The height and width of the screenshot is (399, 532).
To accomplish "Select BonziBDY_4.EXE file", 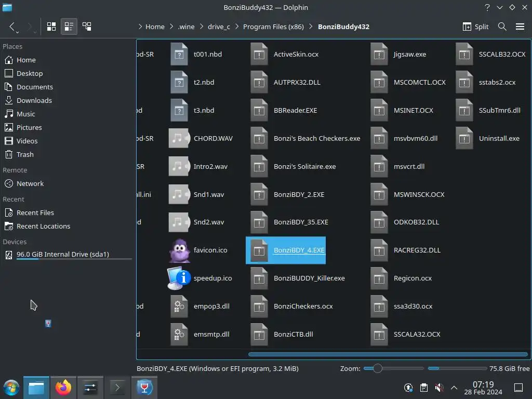I will tap(286, 250).
